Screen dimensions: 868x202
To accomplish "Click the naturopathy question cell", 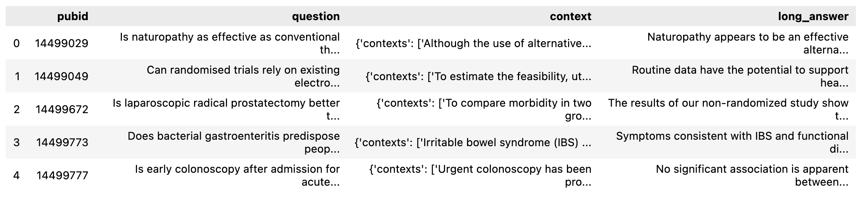I will (230, 43).
